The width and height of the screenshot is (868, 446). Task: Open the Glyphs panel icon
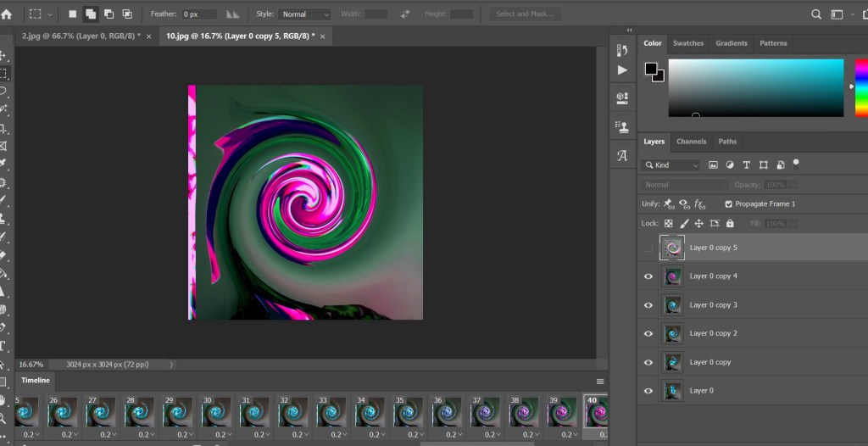pos(622,155)
